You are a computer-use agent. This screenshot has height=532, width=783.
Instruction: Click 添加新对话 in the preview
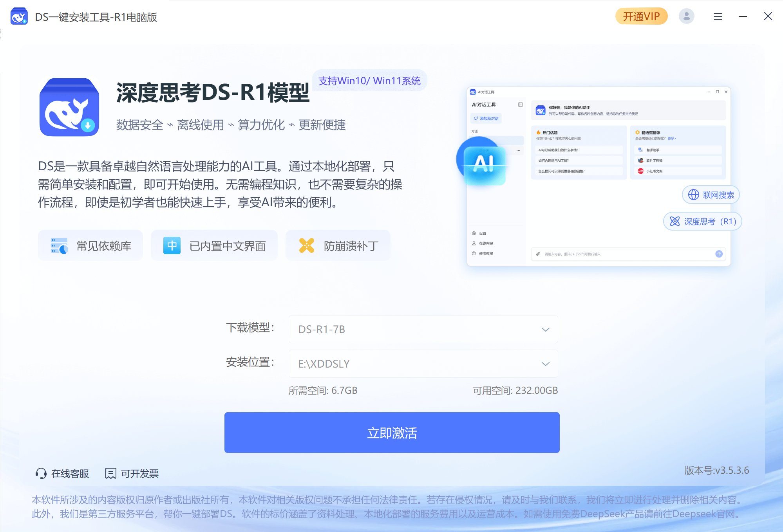(x=486, y=118)
